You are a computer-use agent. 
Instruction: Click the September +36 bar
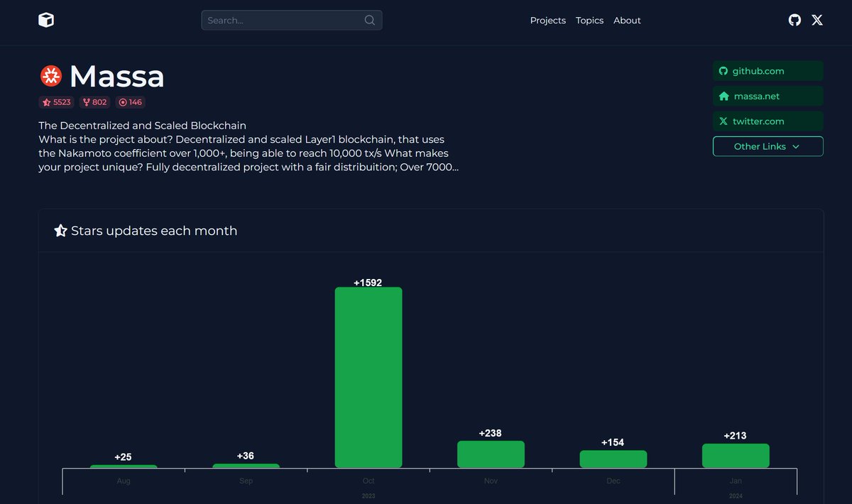(246, 466)
